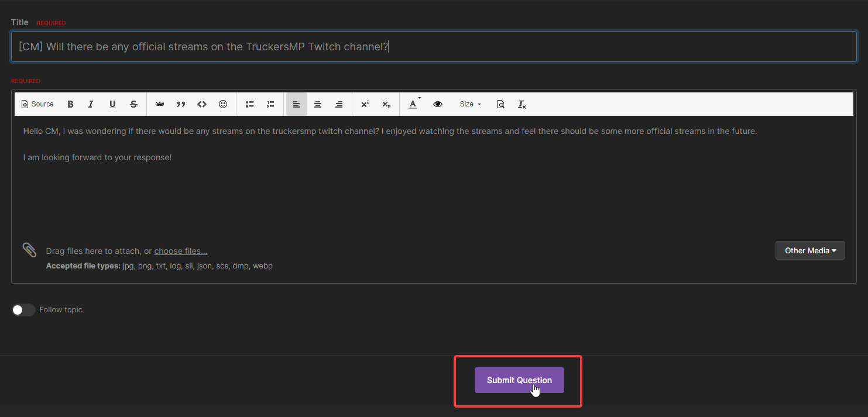
Task: Open the emoji picker
Action: coord(222,104)
